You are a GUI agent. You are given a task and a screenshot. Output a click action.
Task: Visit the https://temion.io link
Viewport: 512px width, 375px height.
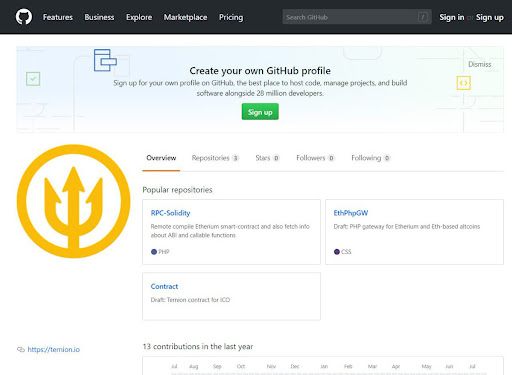[54, 350]
